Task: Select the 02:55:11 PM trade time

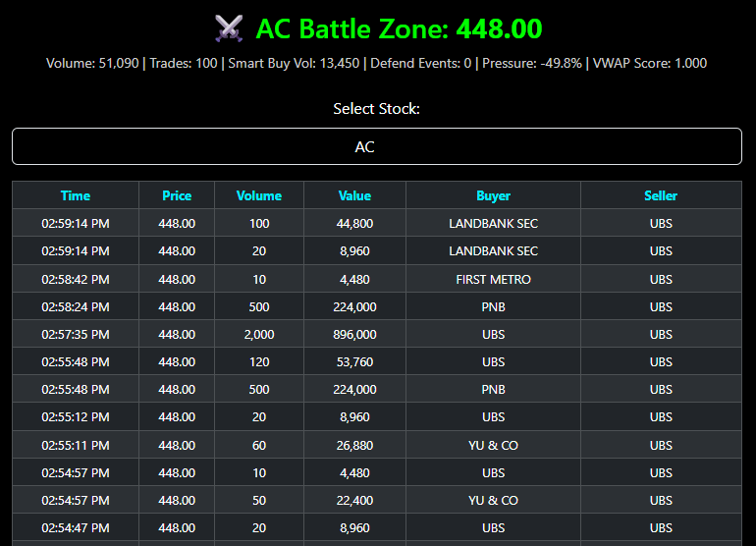Action: pyautogui.click(x=76, y=445)
